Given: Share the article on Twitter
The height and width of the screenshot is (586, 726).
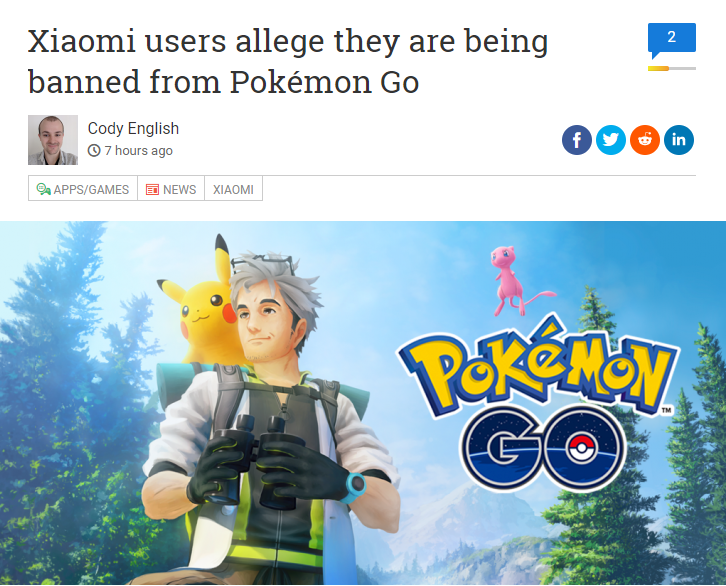Looking at the screenshot, I should (x=611, y=140).
